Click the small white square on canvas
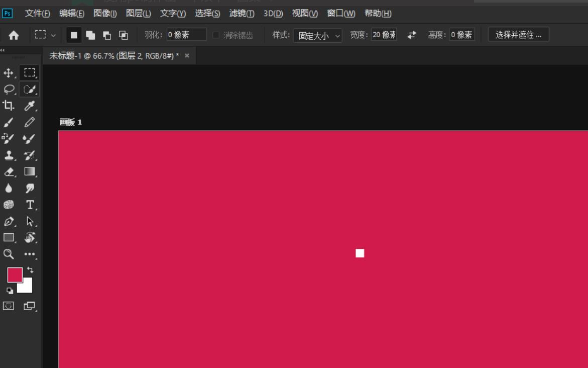The image size is (588, 368). [x=360, y=253]
